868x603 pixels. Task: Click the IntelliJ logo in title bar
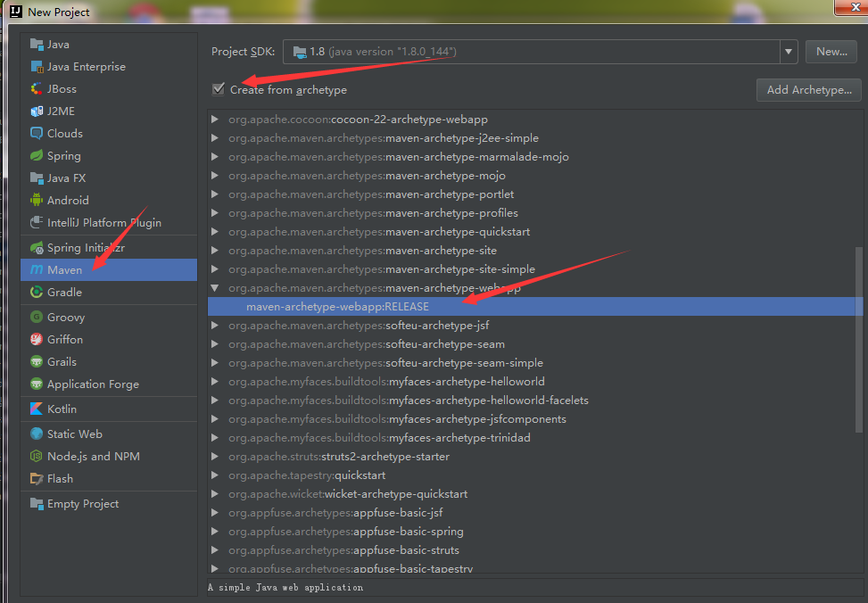coord(16,11)
